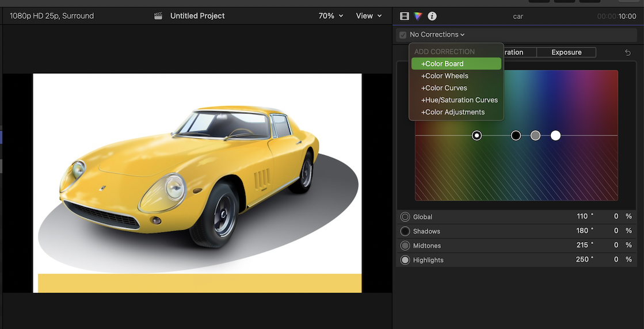Click the white highlights puck on color board
Viewport: 644px width, 329px height.
click(555, 136)
